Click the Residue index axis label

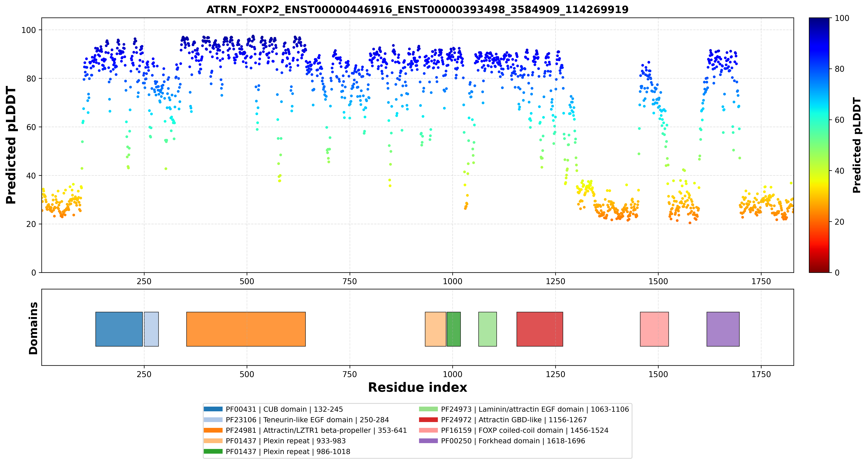point(418,387)
